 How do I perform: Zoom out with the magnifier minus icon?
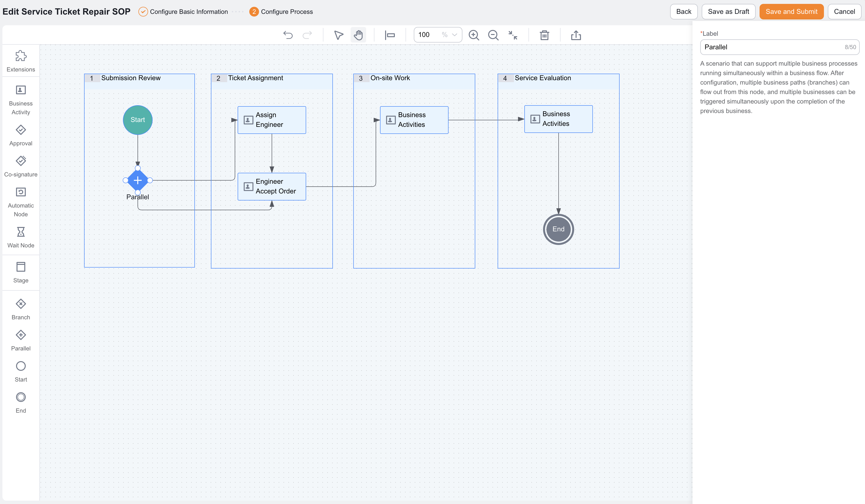point(493,35)
